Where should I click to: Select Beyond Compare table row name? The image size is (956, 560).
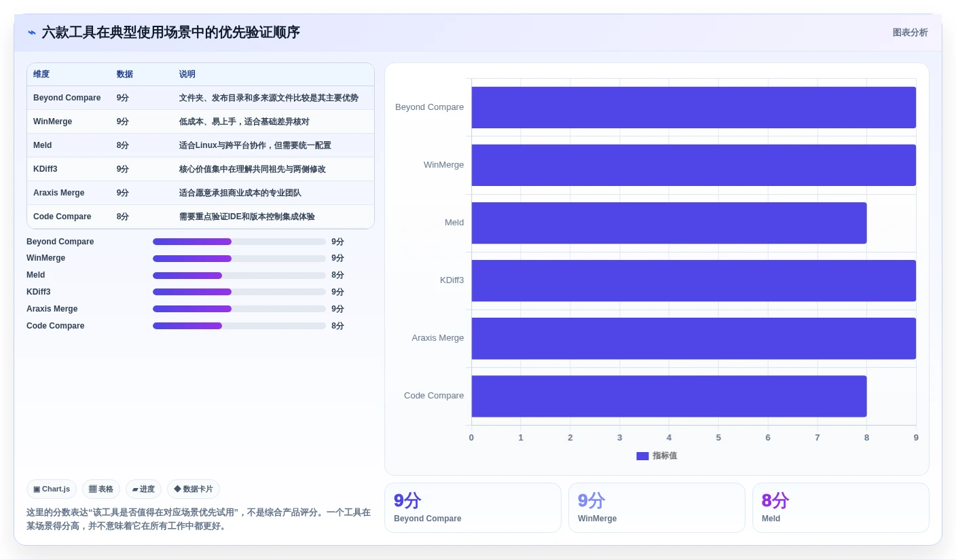pyautogui.click(x=67, y=98)
